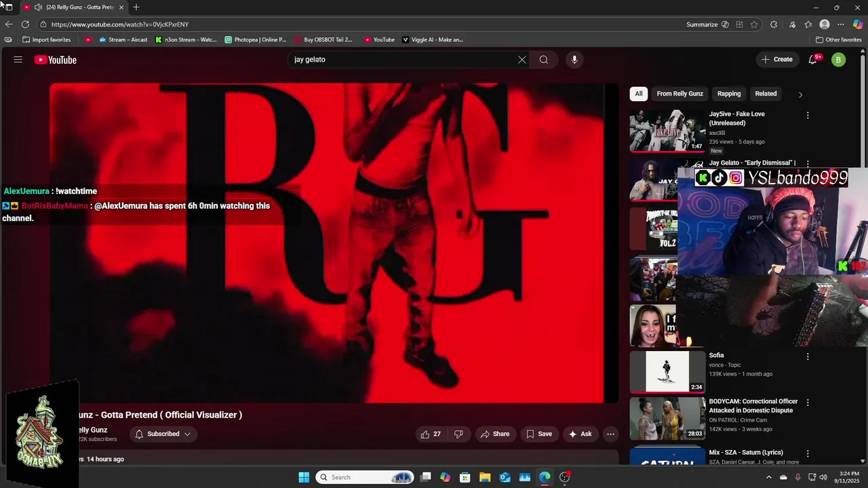Open File Explorer from the taskbar
The height and width of the screenshot is (488, 868).
[x=485, y=477]
